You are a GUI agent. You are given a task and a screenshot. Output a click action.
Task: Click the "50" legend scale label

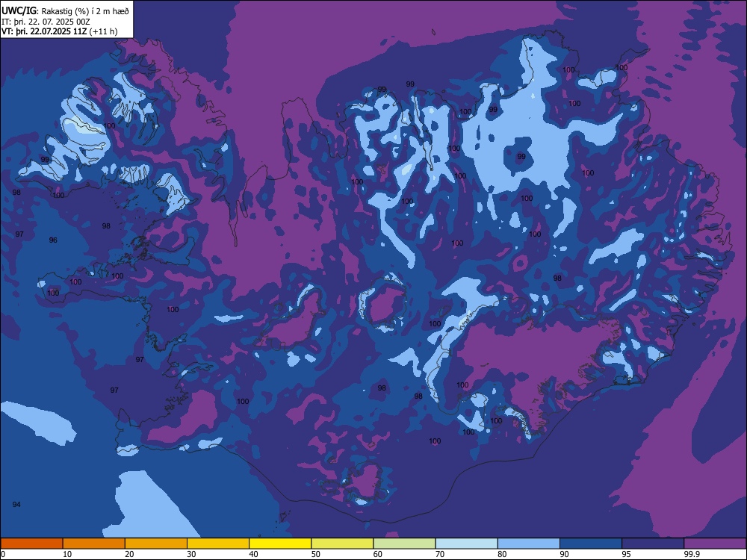click(x=315, y=554)
